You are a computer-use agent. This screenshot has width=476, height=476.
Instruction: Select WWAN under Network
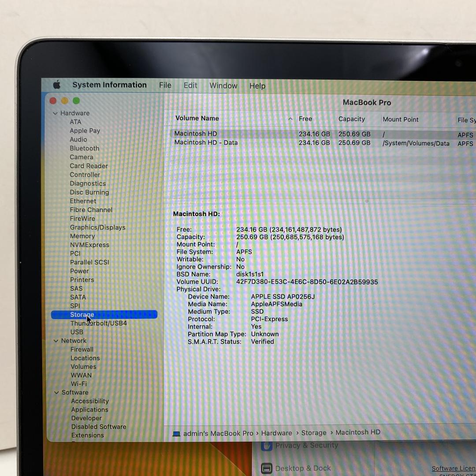[x=81, y=376]
